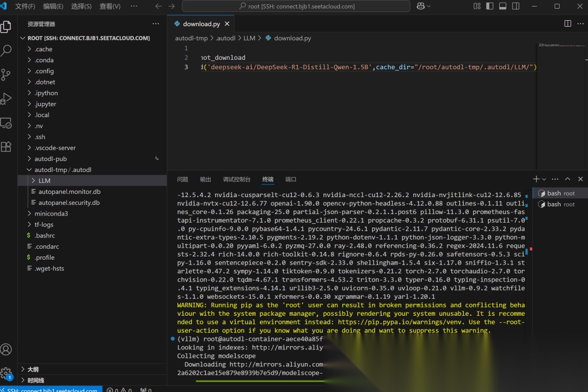The width and height of the screenshot is (588, 392).
Task: Open the autopanel.monitor.db file
Action: pyautogui.click(x=92, y=192)
